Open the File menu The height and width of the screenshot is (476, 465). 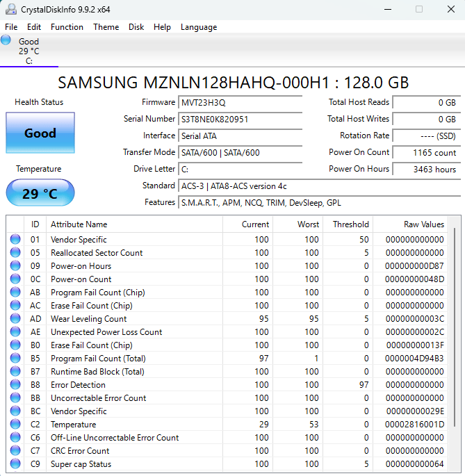(x=11, y=27)
